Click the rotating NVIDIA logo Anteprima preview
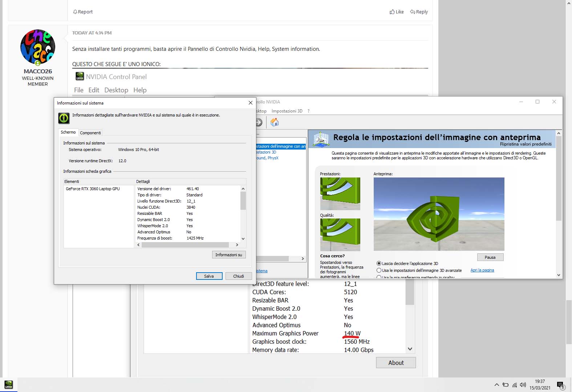Viewport: 572px width, 392px height. pos(439,214)
